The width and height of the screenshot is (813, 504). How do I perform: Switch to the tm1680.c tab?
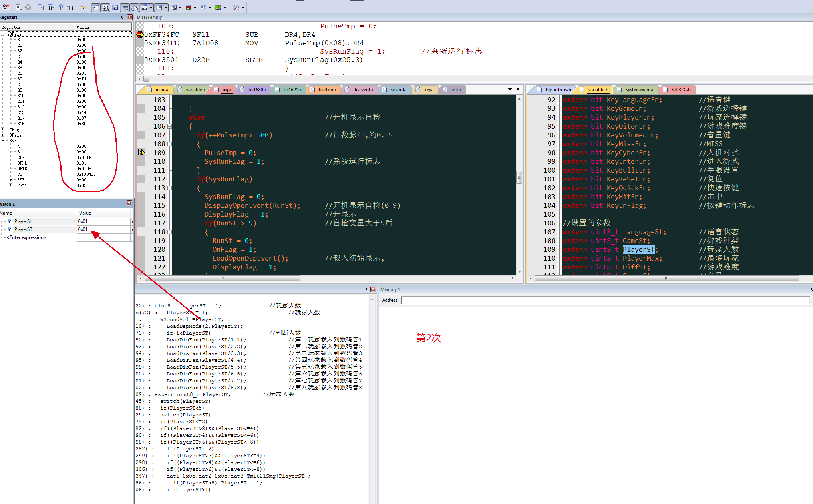point(253,90)
